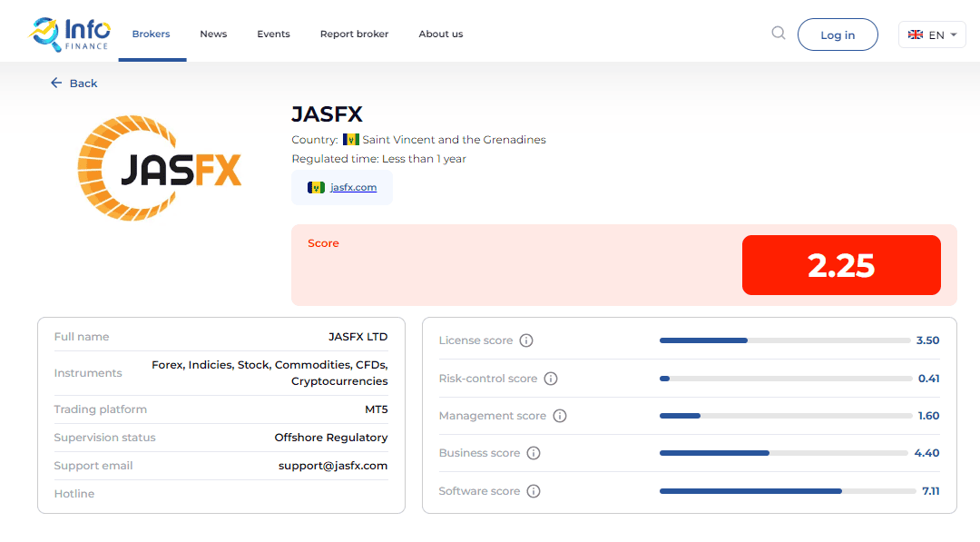Image resolution: width=980 pixels, height=542 pixels.
Task: Click the Software score info icon
Action: coord(534,491)
